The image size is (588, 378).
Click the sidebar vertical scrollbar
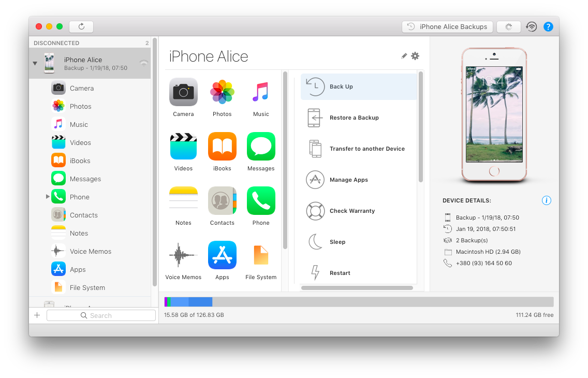click(154, 163)
